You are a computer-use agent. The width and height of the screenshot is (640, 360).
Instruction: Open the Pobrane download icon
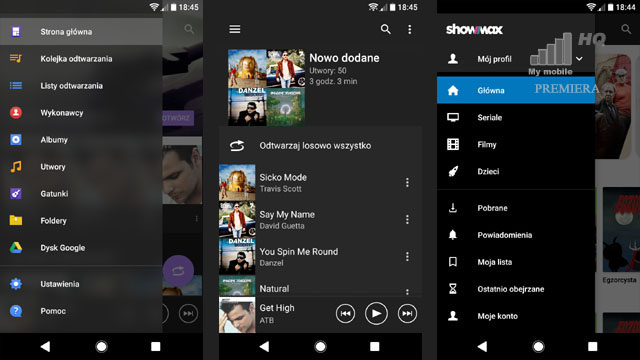click(x=453, y=208)
